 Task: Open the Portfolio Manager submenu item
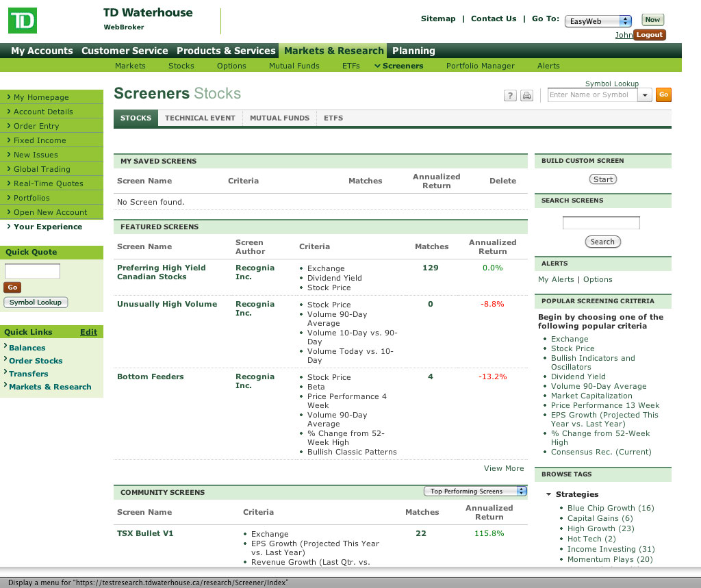coord(480,66)
